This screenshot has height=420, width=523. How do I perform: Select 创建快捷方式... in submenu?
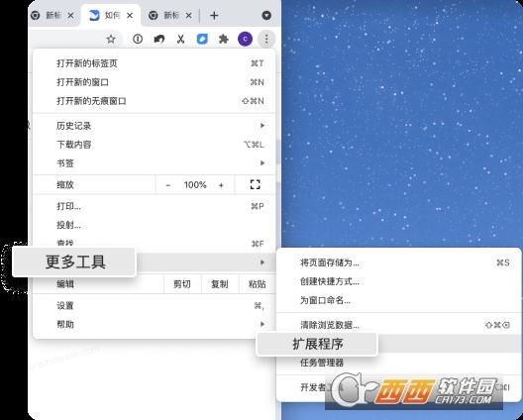[399, 281]
